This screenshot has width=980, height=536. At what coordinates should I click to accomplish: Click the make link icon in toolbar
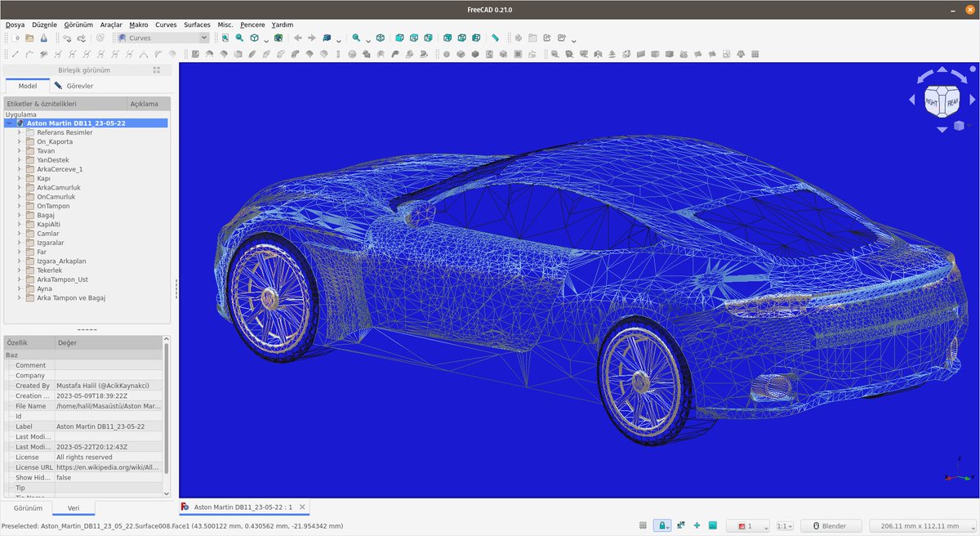(546, 38)
